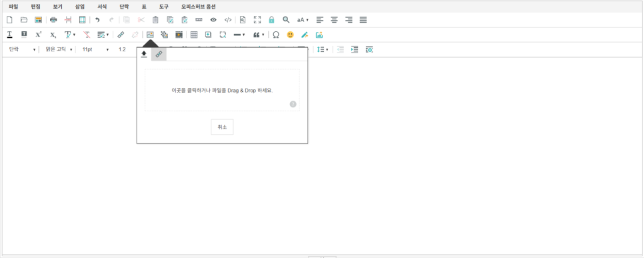Open the 보기 menu
This screenshot has width=644, height=258.
58,7
